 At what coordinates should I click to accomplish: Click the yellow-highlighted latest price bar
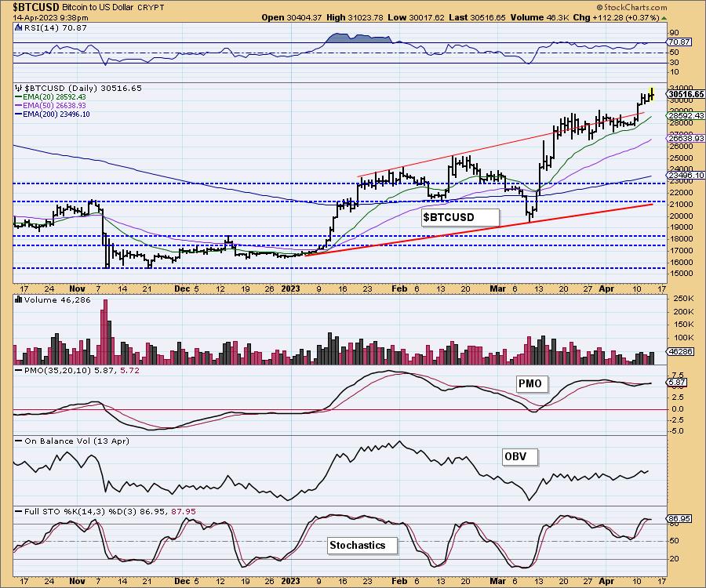point(652,94)
